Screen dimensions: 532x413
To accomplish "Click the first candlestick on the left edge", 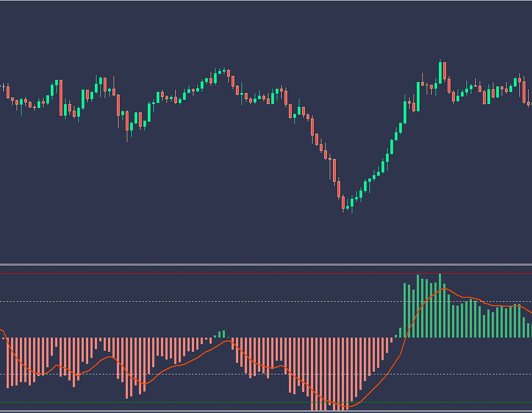I will click(x=4, y=88).
